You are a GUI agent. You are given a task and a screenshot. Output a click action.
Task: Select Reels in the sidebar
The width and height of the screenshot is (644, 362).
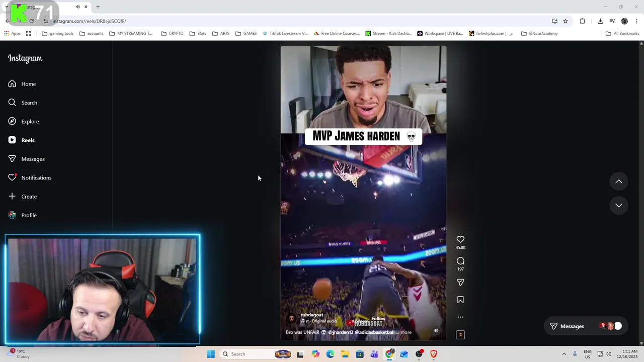tap(22, 140)
